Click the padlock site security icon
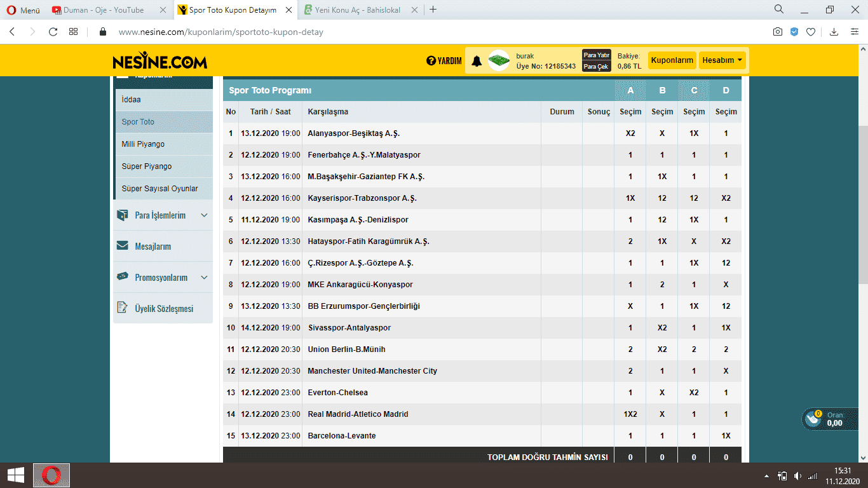Image resolution: width=868 pixels, height=488 pixels. (102, 32)
